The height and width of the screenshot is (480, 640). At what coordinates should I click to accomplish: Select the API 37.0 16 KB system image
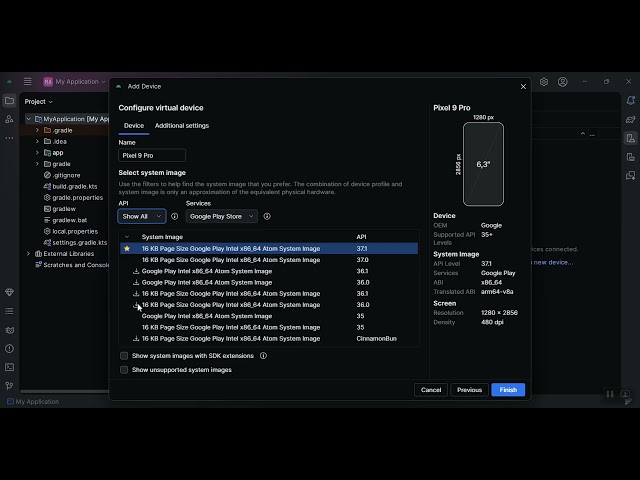[269, 260]
